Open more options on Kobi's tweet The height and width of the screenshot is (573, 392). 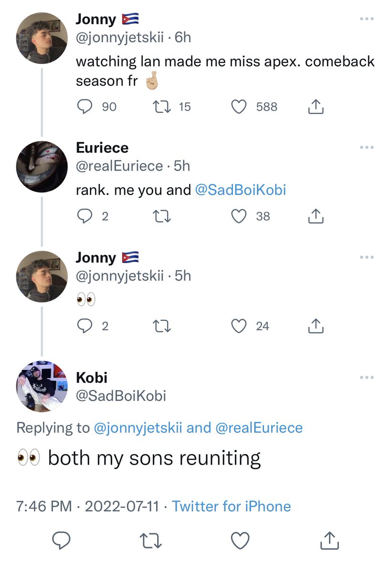tap(366, 377)
